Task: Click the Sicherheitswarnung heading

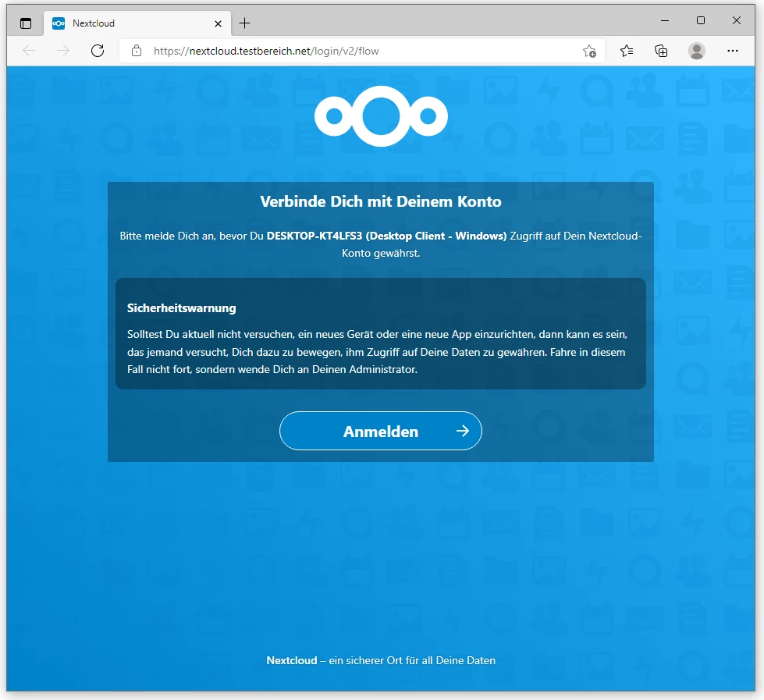Action: (x=181, y=308)
